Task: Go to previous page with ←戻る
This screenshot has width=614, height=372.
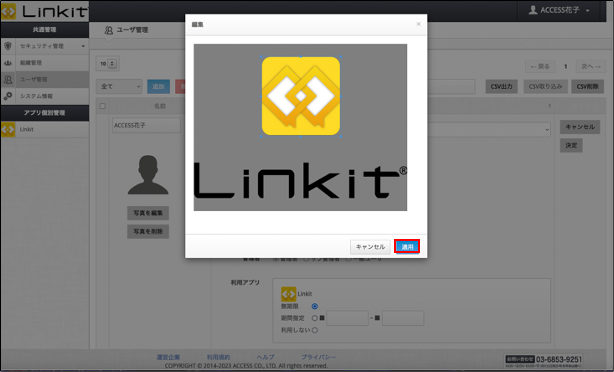Action: pos(540,67)
